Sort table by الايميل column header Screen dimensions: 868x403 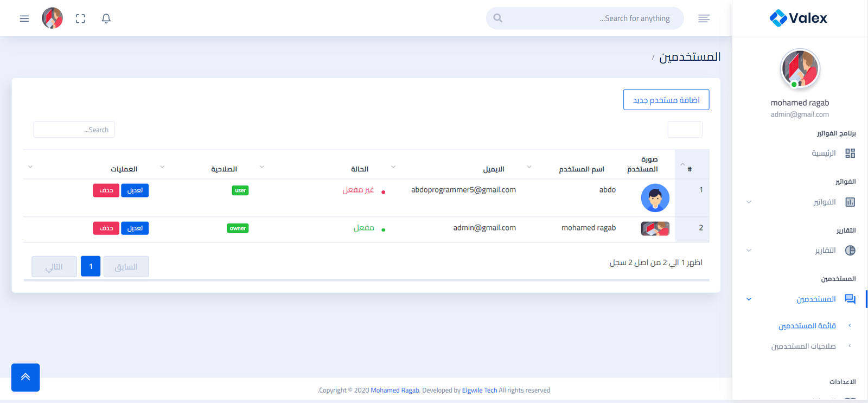(x=493, y=169)
